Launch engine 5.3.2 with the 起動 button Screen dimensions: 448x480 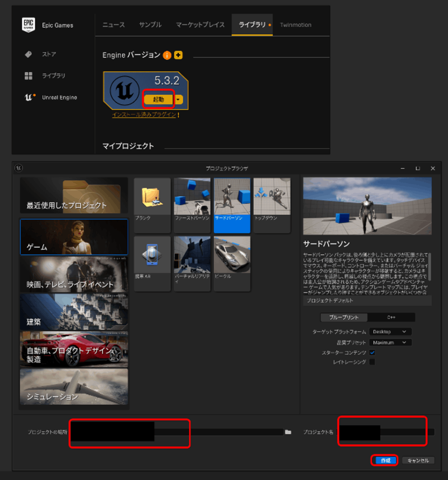pyautogui.click(x=158, y=99)
